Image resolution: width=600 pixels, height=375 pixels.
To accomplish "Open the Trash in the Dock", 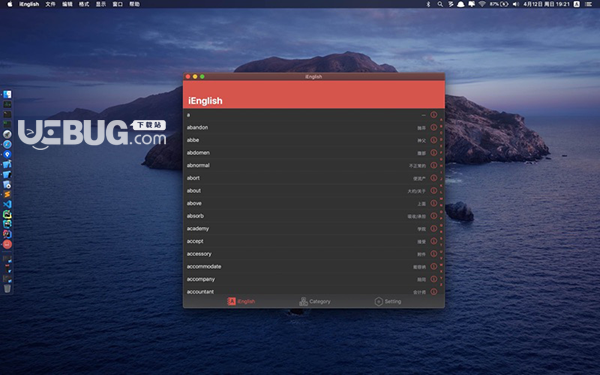I will [7, 289].
